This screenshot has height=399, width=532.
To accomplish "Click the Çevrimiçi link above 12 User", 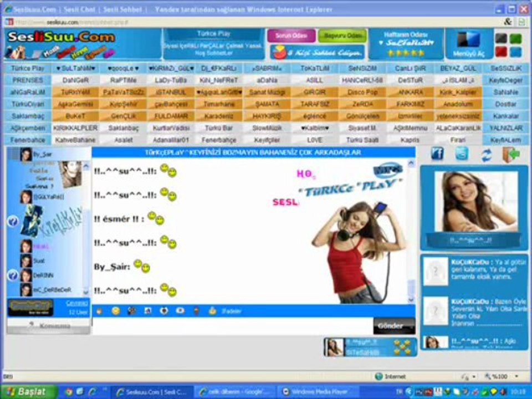I will [77, 303].
